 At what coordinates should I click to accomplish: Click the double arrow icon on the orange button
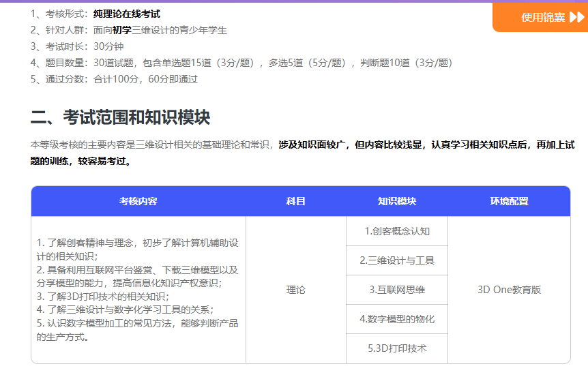pos(576,17)
